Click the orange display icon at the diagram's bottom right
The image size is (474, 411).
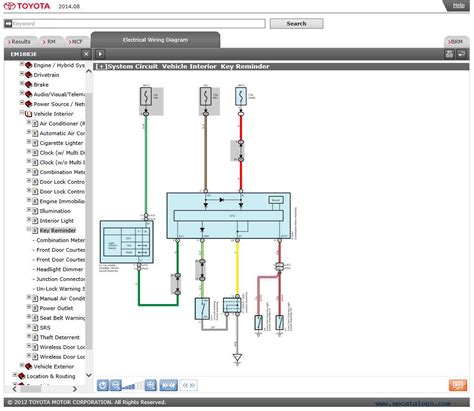click(458, 385)
